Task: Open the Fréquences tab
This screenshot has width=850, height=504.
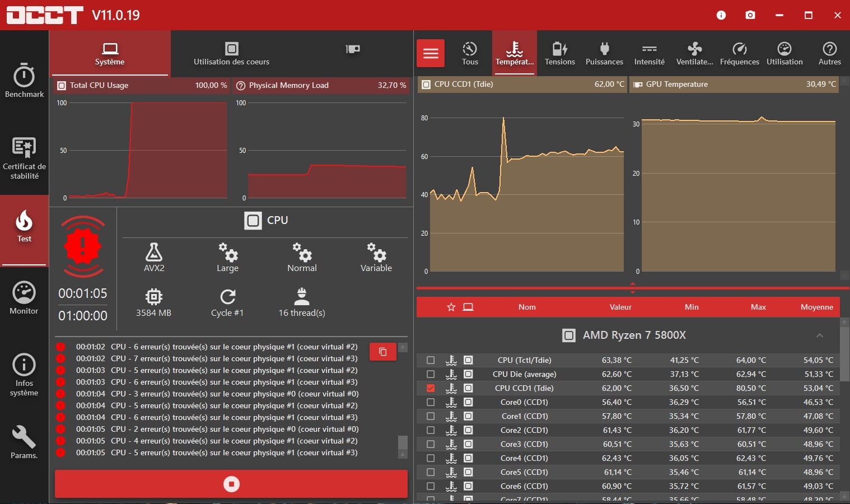Action: pyautogui.click(x=740, y=53)
